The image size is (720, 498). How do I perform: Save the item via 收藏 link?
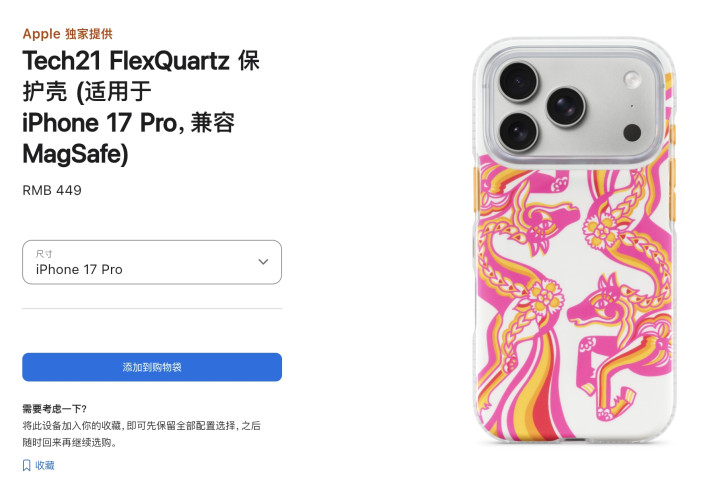(45, 465)
